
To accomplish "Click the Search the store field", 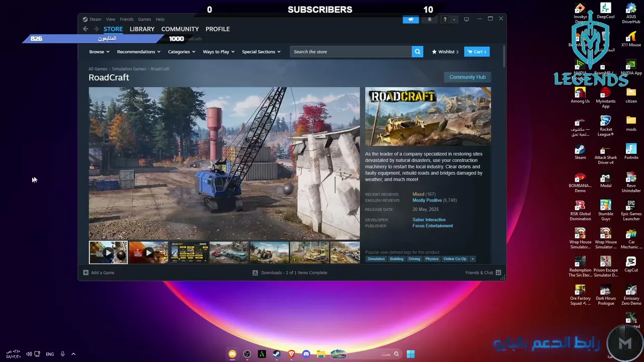I will (351, 52).
